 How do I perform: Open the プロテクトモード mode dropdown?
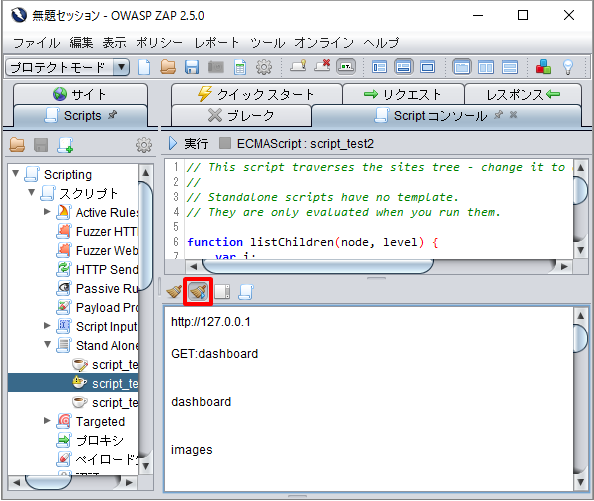coord(68,67)
